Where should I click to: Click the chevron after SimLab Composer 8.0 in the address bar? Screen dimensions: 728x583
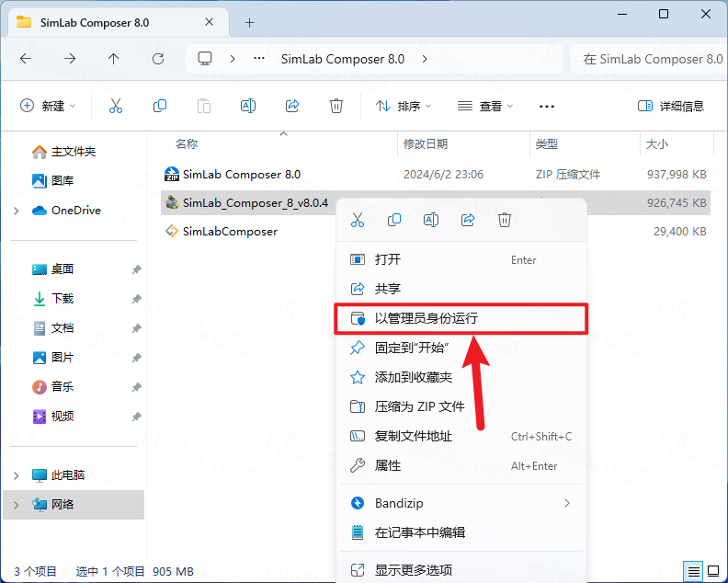425,59
